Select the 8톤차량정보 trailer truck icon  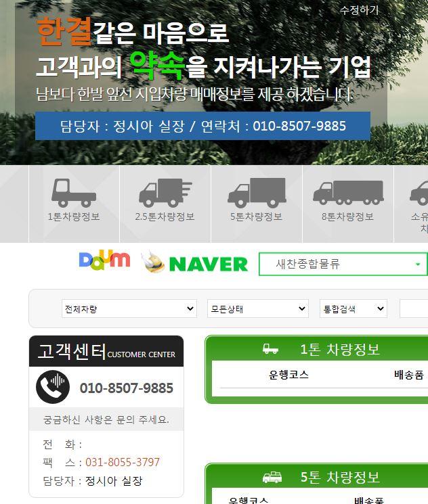tap(348, 193)
